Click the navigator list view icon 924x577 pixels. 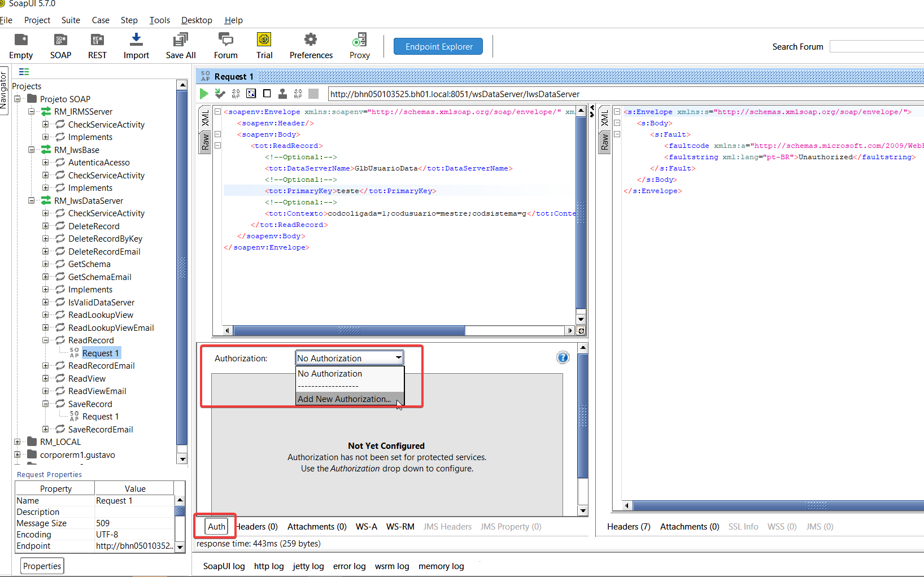[x=24, y=72]
